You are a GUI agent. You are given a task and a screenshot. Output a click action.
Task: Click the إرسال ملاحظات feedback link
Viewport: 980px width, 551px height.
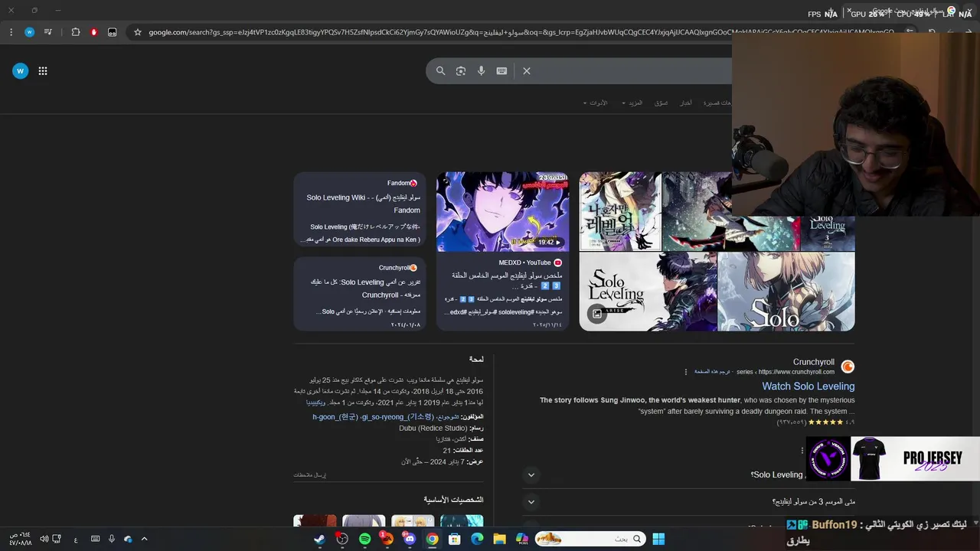click(309, 475)
